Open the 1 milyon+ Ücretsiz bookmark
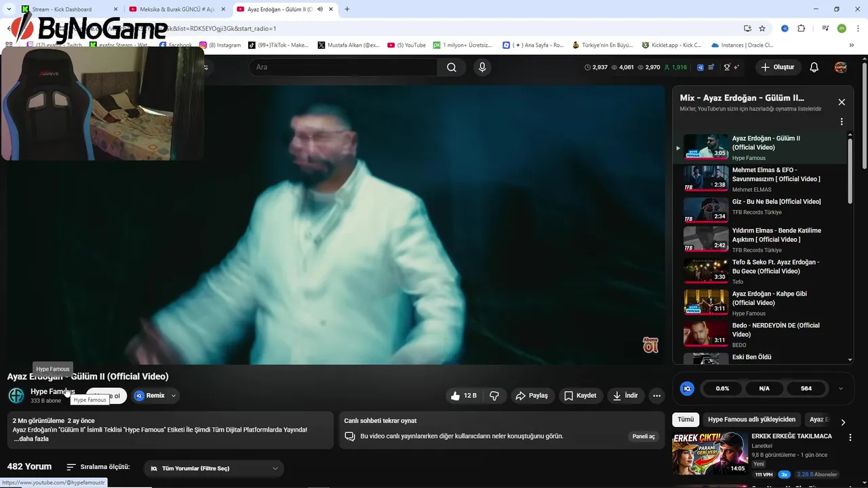The width and height of the screenshot is (868, 488). click(x=463, y=45)
